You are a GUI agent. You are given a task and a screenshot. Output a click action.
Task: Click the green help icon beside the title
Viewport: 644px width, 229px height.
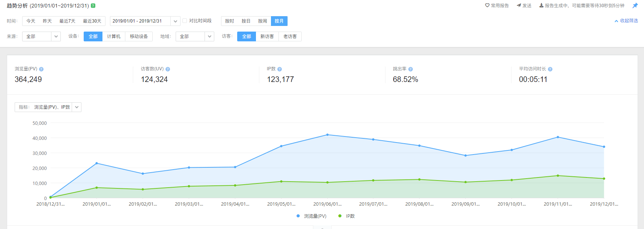[93, 6]
